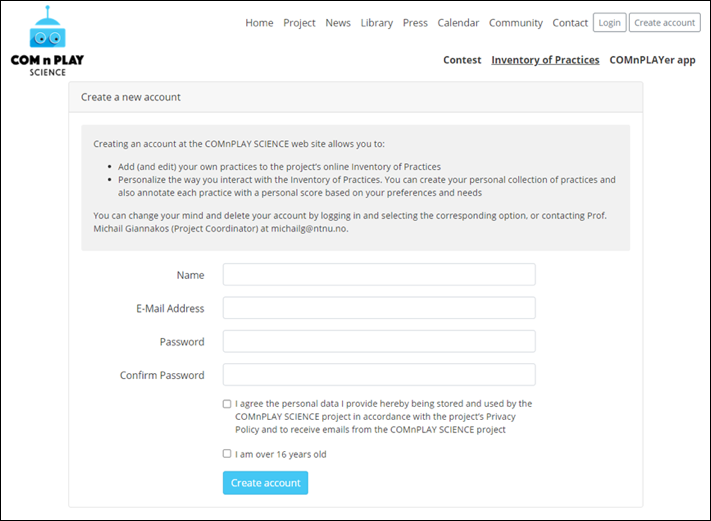711x521 pixels.
Task: Open the Calendar page
Action: (458, 23)
